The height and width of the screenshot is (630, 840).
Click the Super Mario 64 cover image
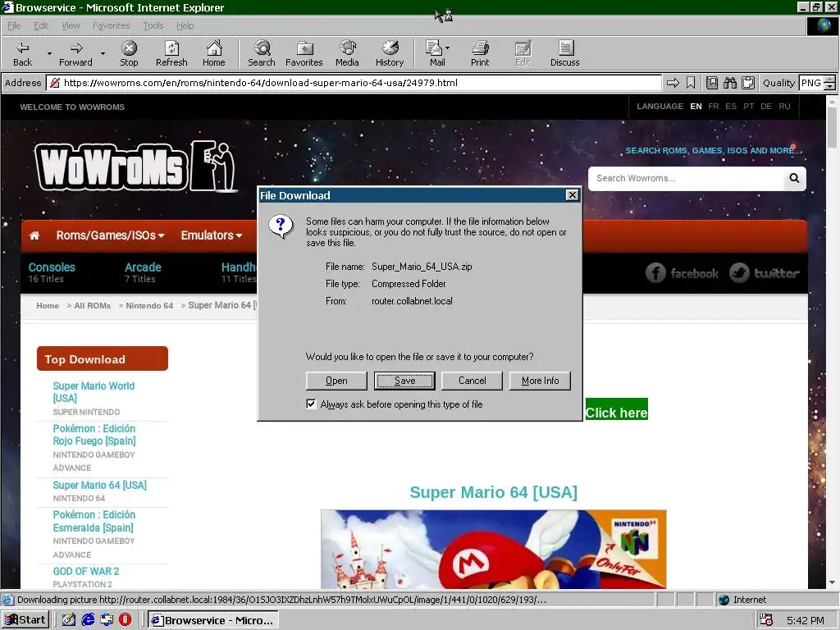[493, 549]
